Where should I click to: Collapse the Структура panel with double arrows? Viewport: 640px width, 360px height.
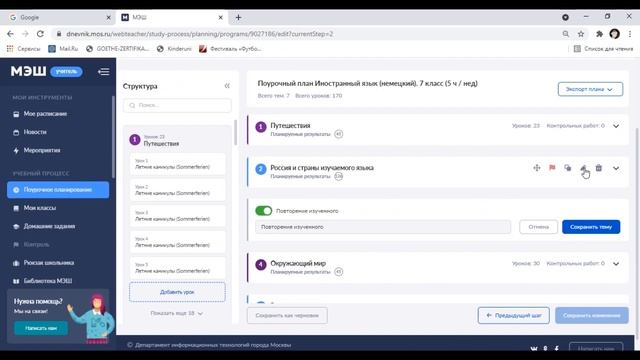point(227,86)
